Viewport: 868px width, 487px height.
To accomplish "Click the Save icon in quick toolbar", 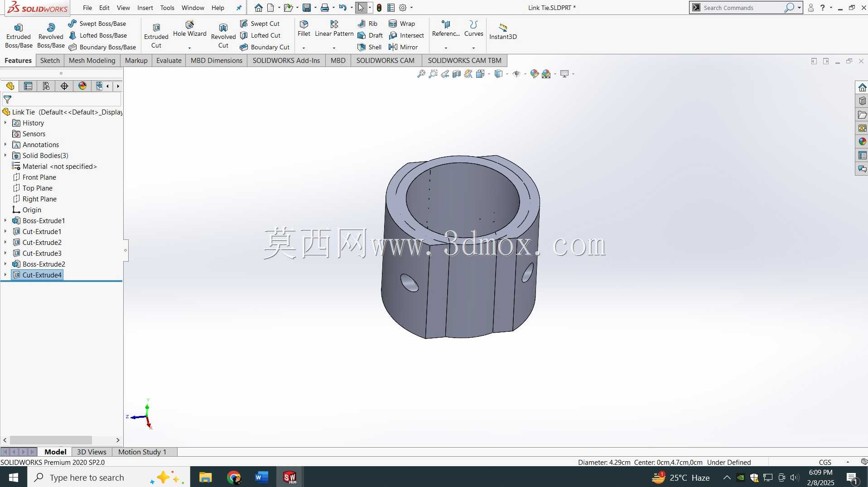I will (x=307, y=8).
